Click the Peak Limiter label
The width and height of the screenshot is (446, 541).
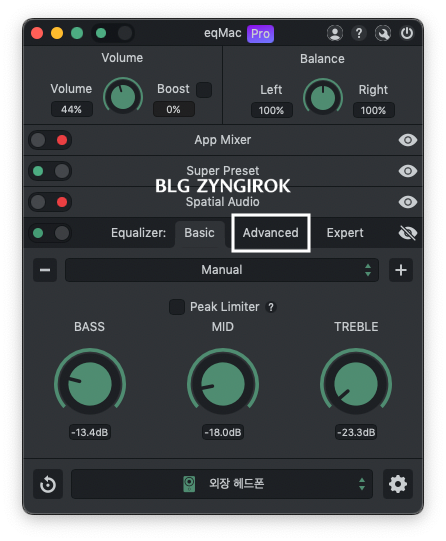click(x=225, y=307)
